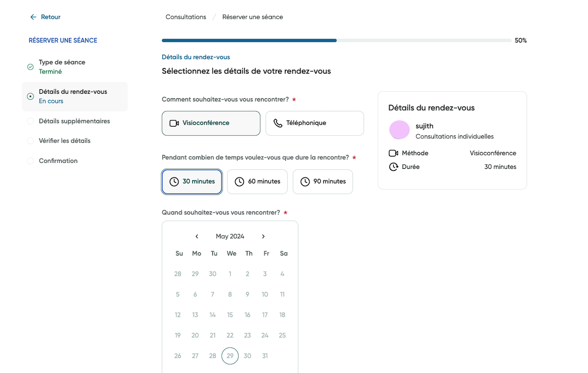588x373 pixels.
Task: Choose Téléphonique as the meeting method
Action: coord(314,123)
